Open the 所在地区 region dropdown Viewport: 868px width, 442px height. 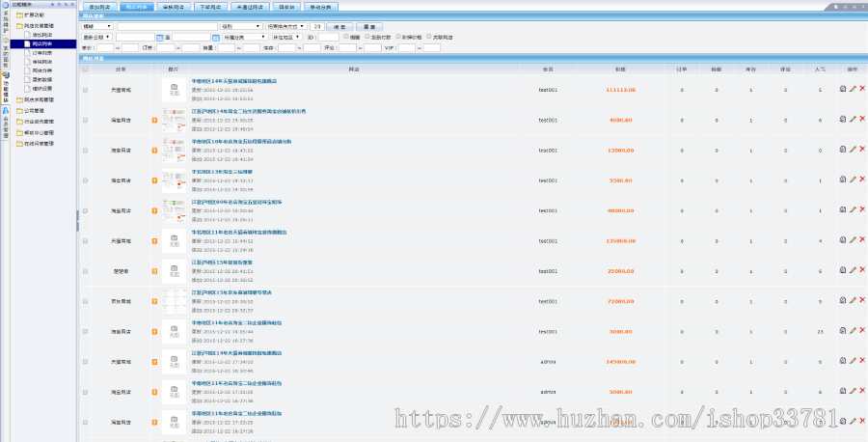point(286,37)
